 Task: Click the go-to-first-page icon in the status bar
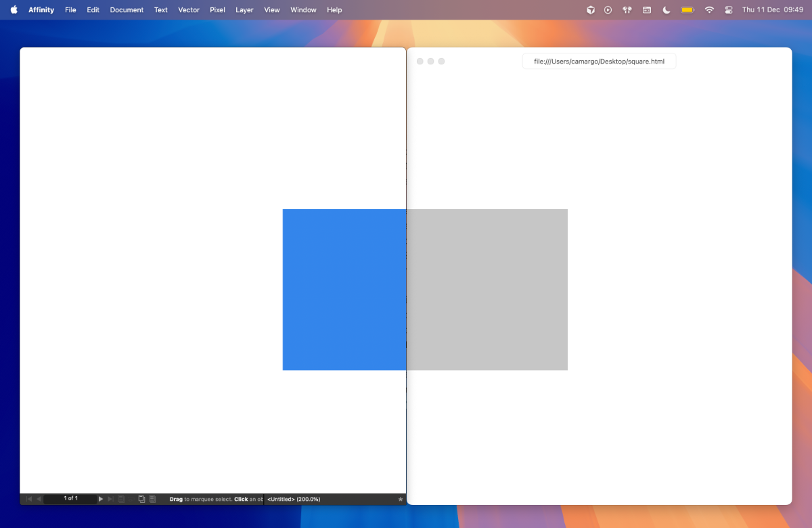pyautogui.click(x=28, y=498)
